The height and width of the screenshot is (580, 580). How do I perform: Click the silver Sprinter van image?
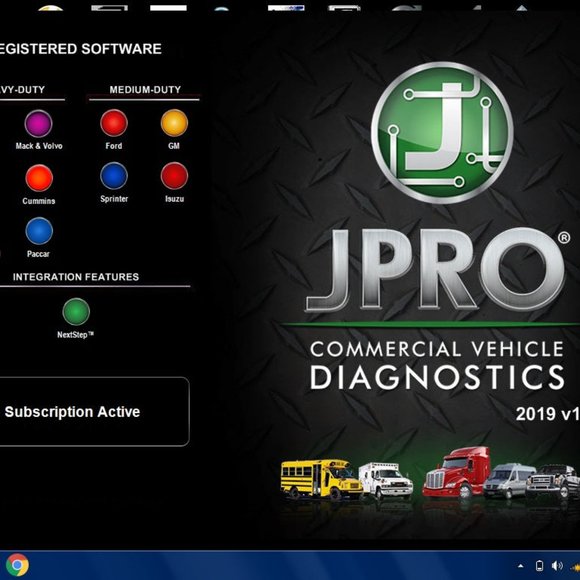pyautogui.click(x=509, y=480)
